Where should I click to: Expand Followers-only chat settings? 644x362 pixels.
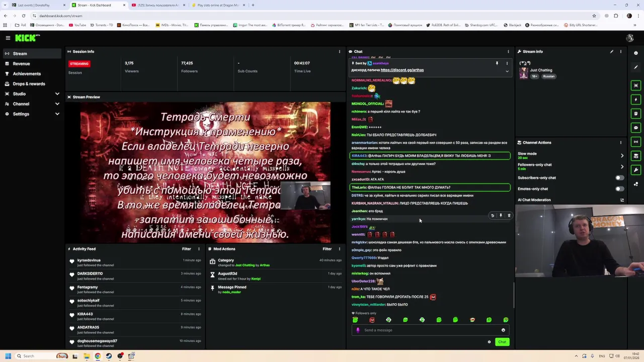click(622, 166)
